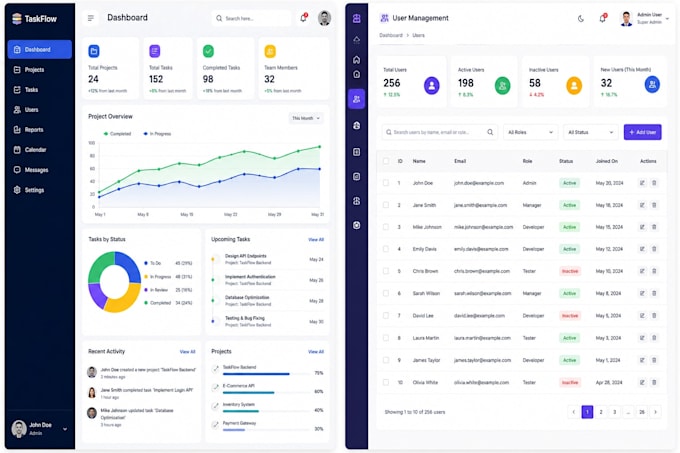Image resolution: width=680 pixels, height=453 pixels.
Task: Edit the Laura Martin user row
Action: [x=642, y=338]
